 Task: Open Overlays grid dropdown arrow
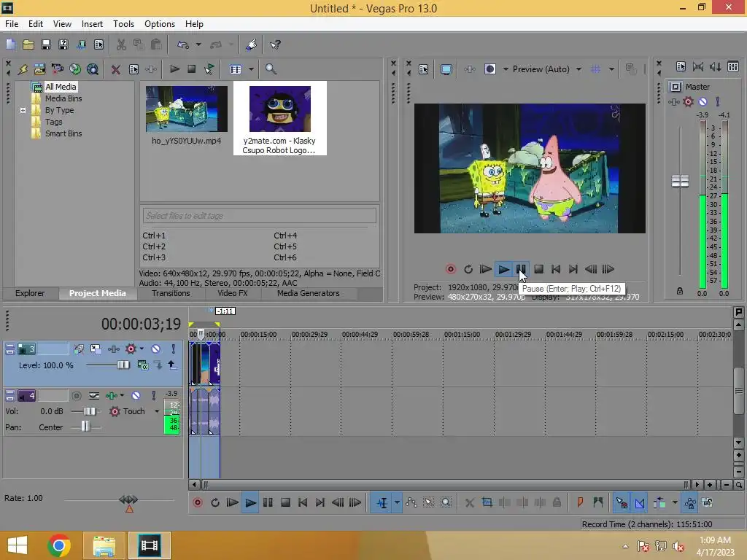(611, 69)
